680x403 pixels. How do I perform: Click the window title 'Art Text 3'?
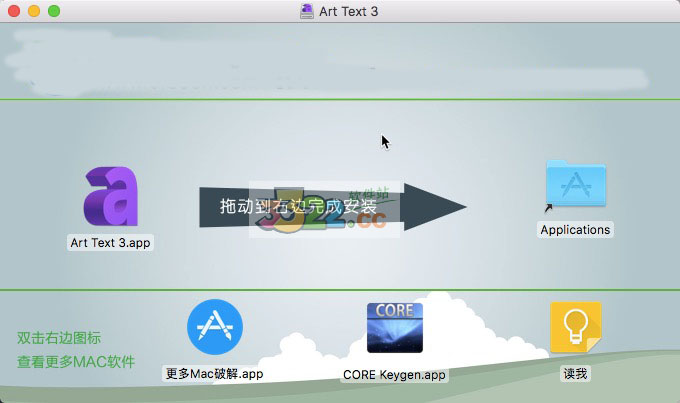pyautogui.click(x=349, y=11)
